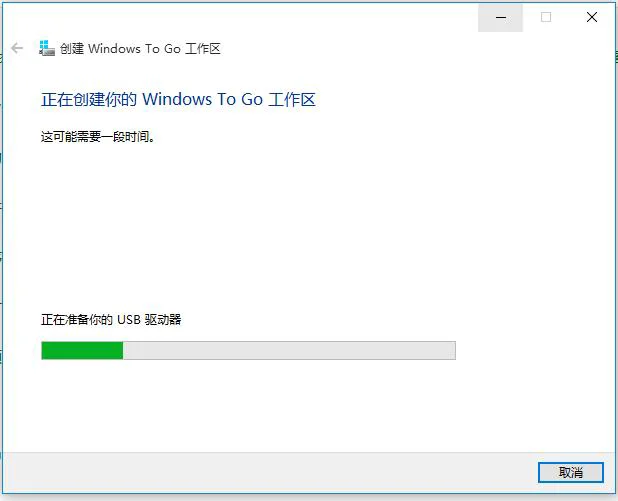Close the wizard with the X button
Viewport: 618px width, 501px height.
(592, 17)
